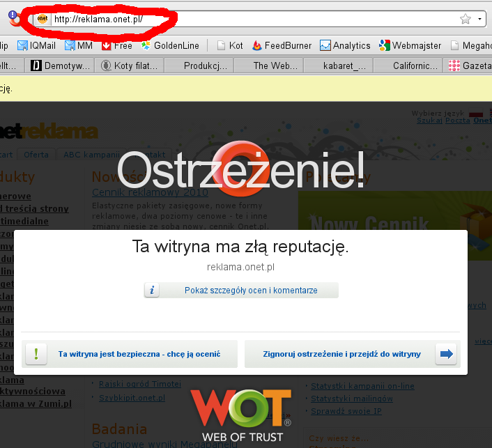Switch to the kabaret_... tab

coord(338,65)
